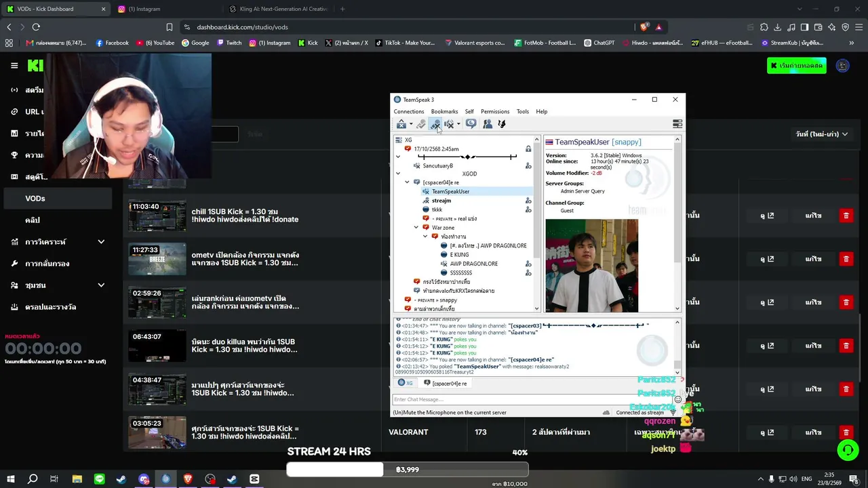
Task: Open the date sort dropdown (ใหม่-เก่า)
Action: click(822, 134)
